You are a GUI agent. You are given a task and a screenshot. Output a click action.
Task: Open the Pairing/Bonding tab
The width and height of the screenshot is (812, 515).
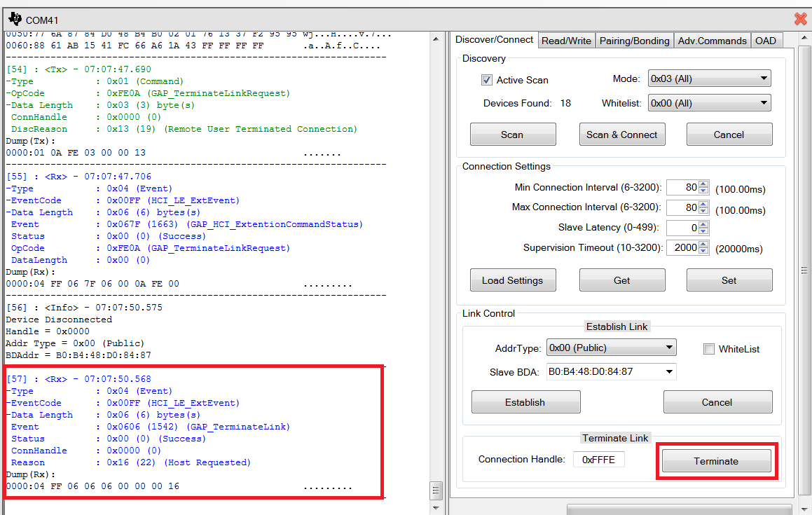point(634,41)
